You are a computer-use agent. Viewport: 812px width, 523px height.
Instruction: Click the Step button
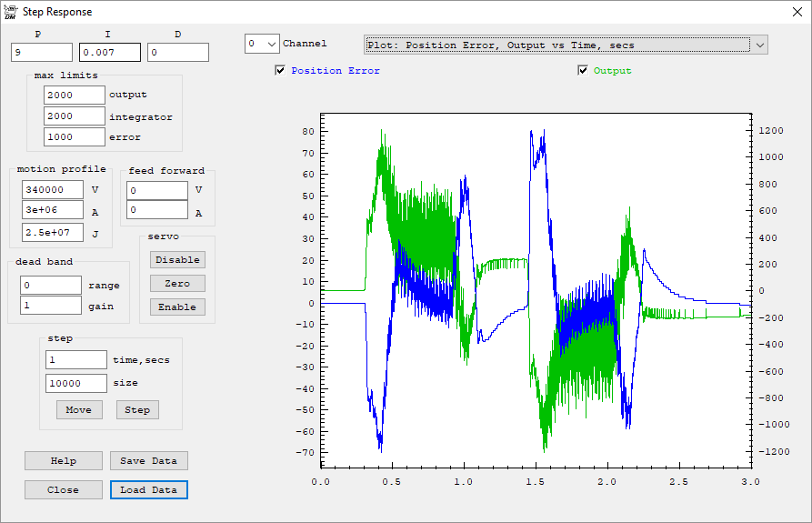pyautogui.click(x=137, y=409)
